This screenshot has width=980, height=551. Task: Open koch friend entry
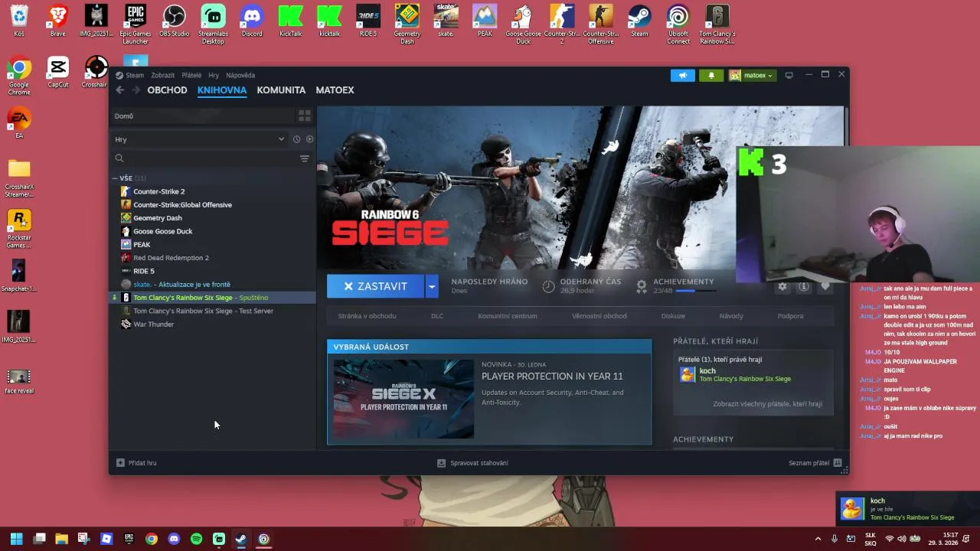click(754, 374)
